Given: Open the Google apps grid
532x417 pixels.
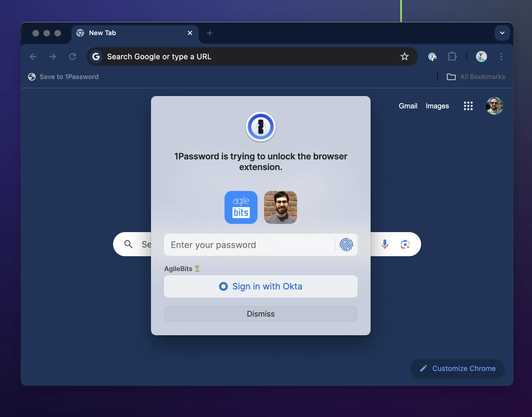Looking at the screenshot, I should [468, 106].
